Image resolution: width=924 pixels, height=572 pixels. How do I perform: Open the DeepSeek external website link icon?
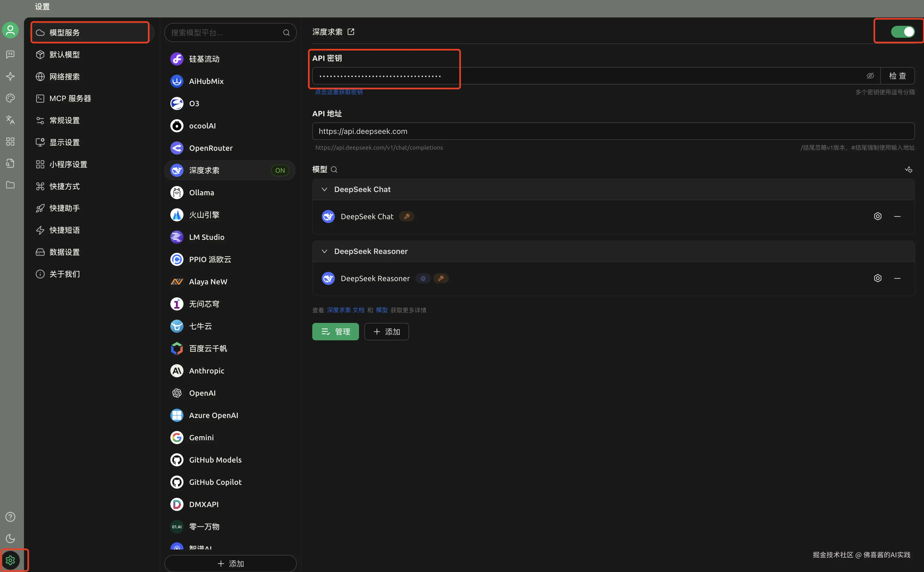click(351, 32)
